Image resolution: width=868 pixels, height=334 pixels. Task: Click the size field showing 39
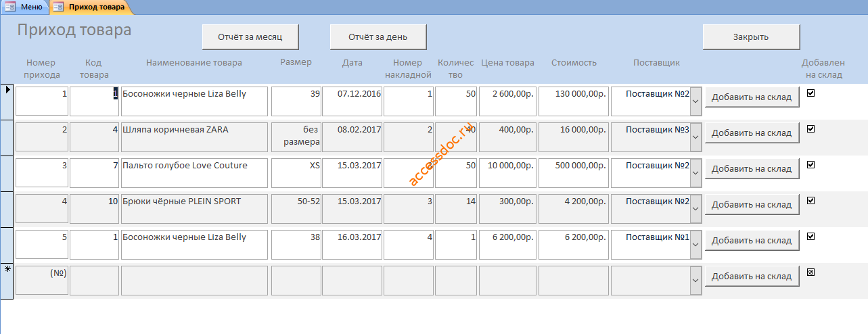pos(296,101)
